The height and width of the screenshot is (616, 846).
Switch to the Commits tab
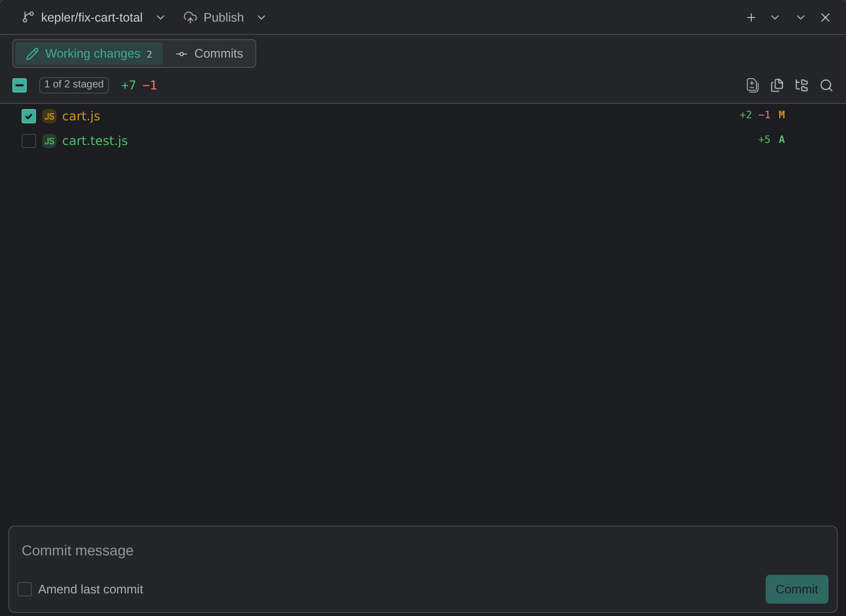[x=209, y=53]
